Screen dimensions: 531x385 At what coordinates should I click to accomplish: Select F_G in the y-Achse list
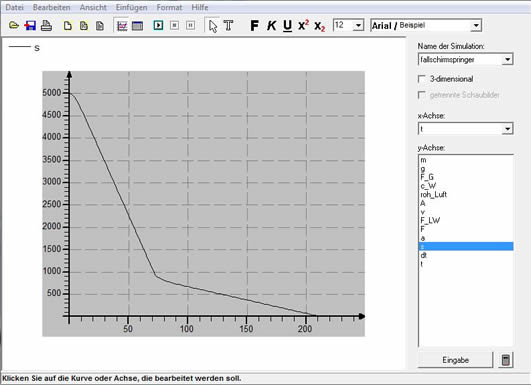(466, 177)
